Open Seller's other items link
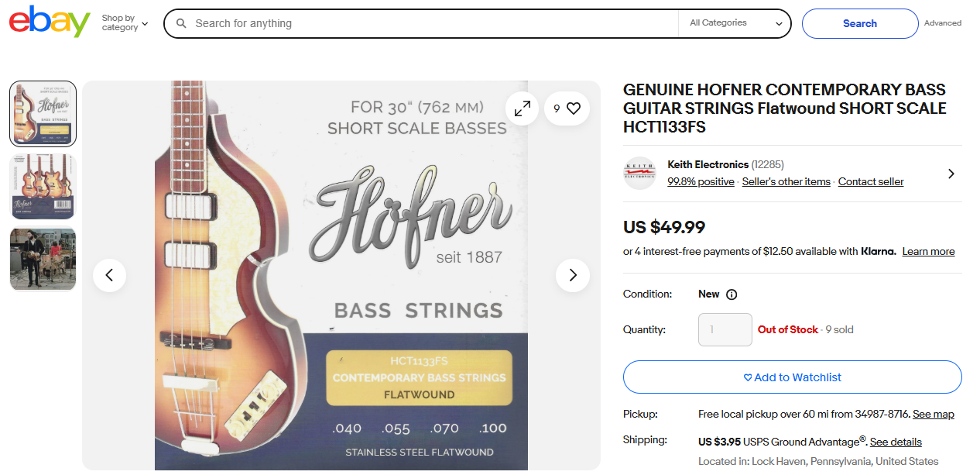Screen dimensions: 980x475 pyautogui.click(x=786, y=182)
